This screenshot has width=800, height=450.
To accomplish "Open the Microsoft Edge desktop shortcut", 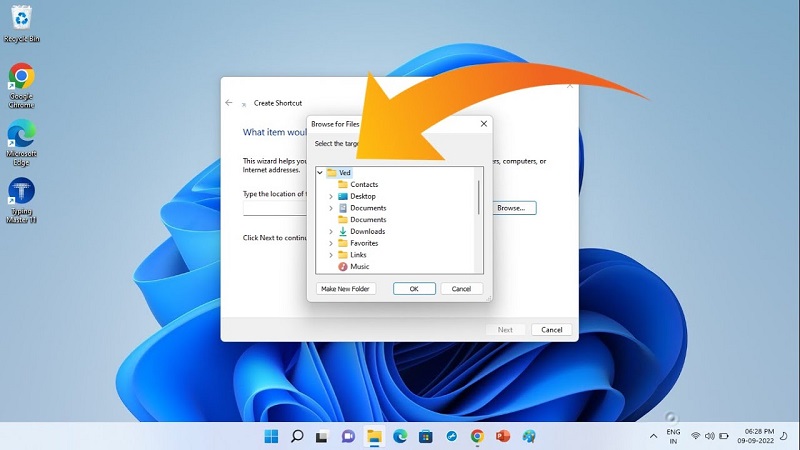I will (21, 143).
